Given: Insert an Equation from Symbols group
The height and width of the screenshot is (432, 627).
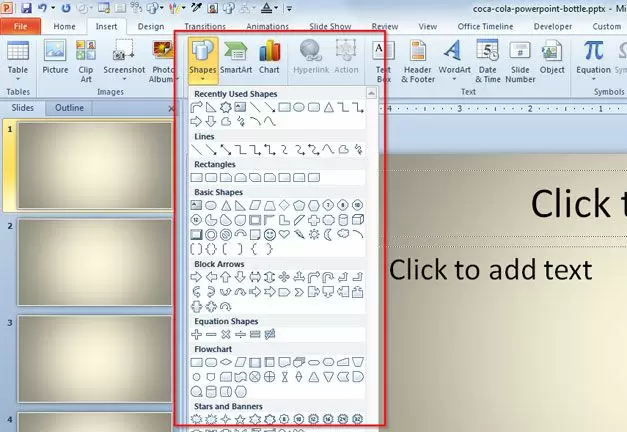Looking at the screenshot, I should [x=593, y=58].
